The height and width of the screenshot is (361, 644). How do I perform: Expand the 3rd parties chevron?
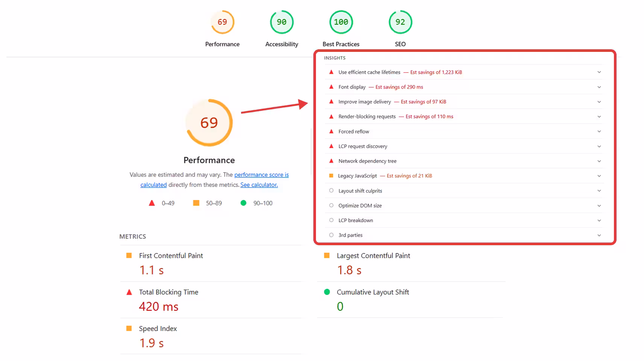click(x=599, y=235)
